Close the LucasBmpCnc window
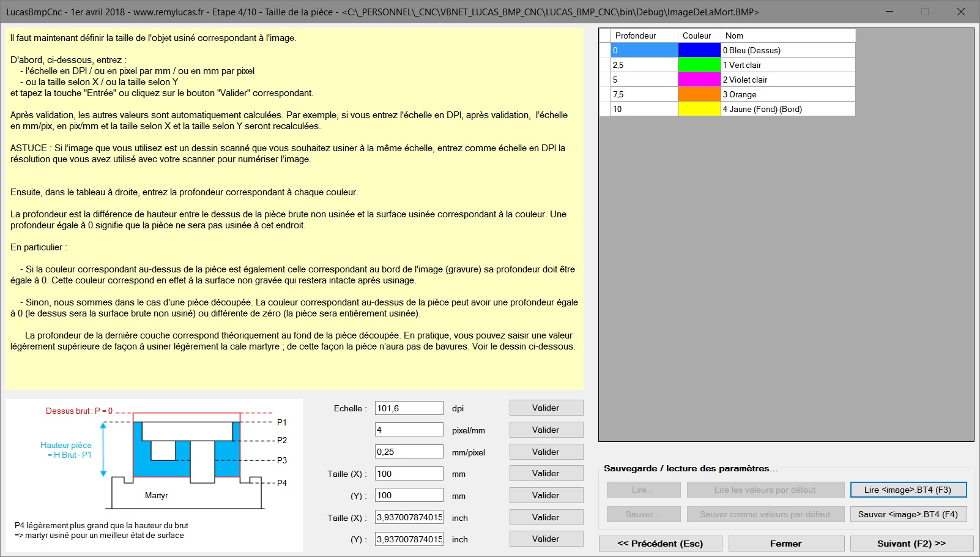 pos(961,12)
